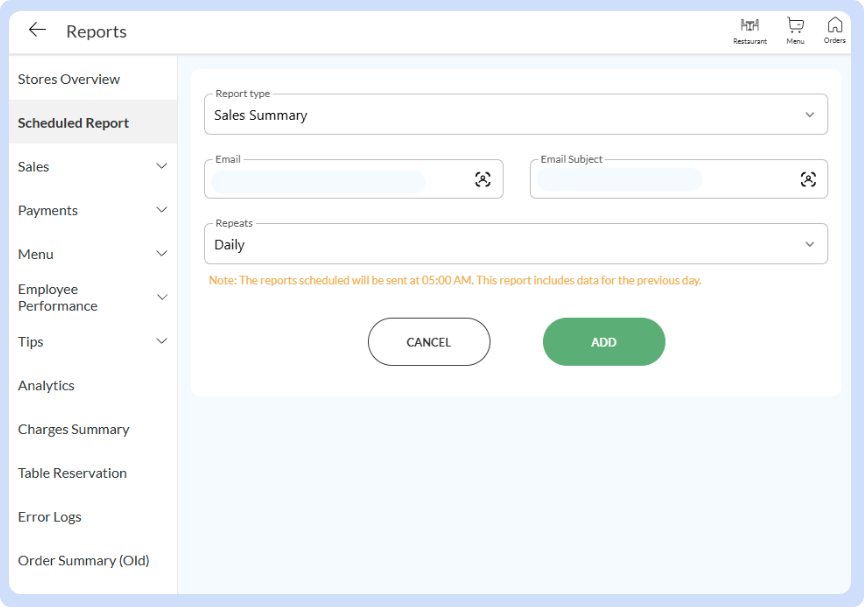Switch to Stores Overview
The width and height of the screenshot is (864, 607).
pyautogui.click(x=68, y=79)
